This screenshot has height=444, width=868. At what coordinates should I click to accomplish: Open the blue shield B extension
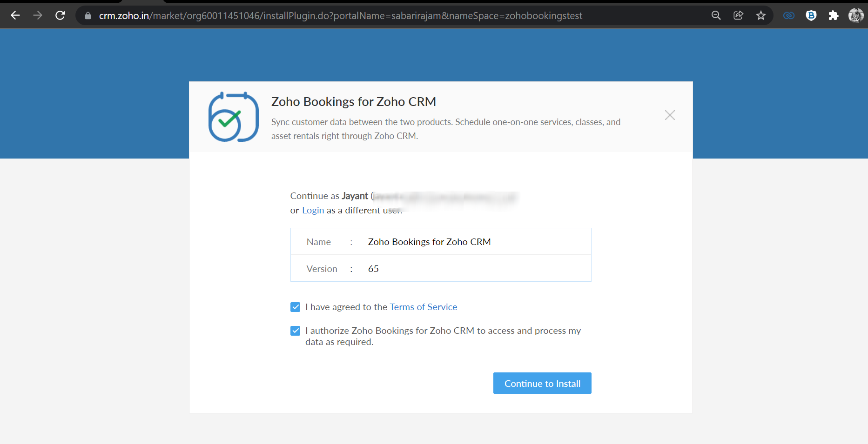coord(811,16)
